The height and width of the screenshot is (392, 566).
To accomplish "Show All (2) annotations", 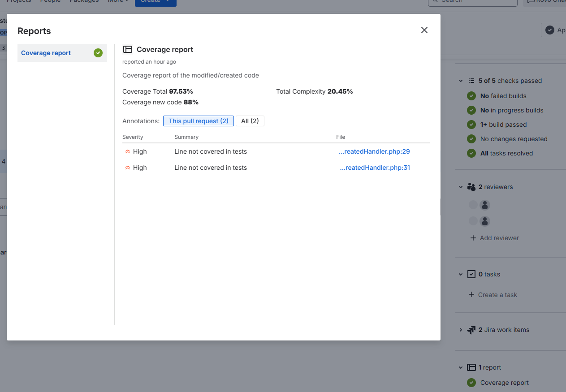I will click(x=250, y=121).
